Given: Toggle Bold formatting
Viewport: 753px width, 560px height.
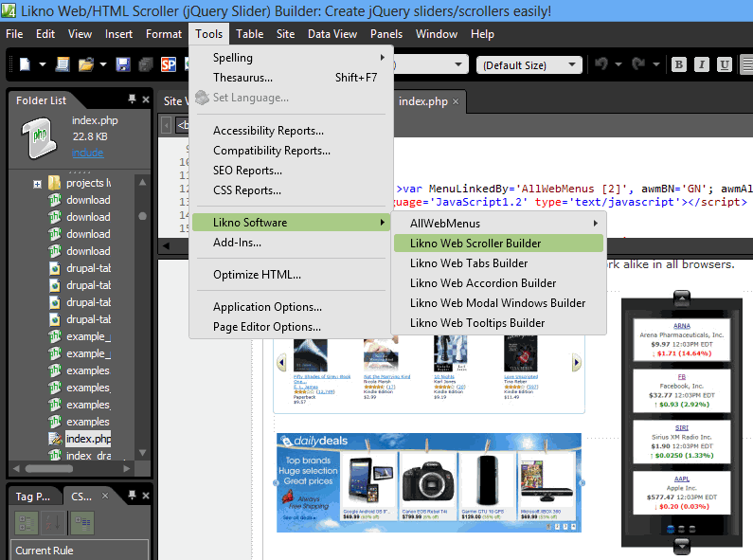Looking at the screenshot, I should (678, 64).
